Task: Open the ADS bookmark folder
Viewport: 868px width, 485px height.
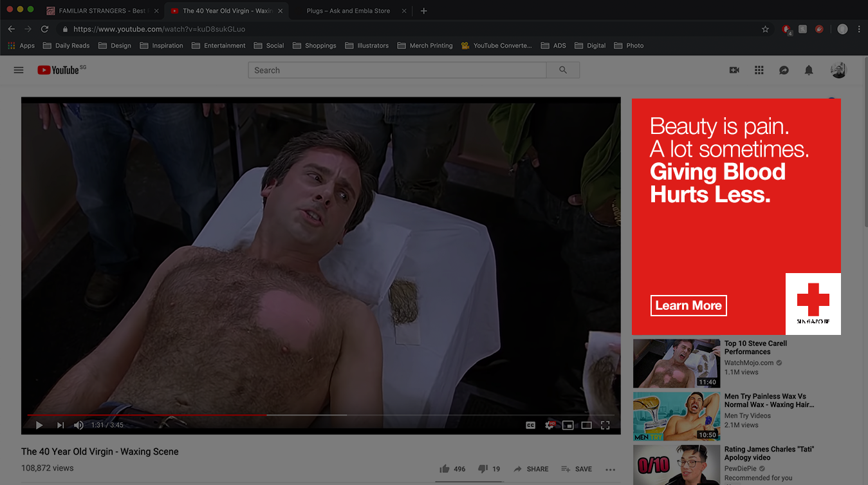Action: [553, 46]
